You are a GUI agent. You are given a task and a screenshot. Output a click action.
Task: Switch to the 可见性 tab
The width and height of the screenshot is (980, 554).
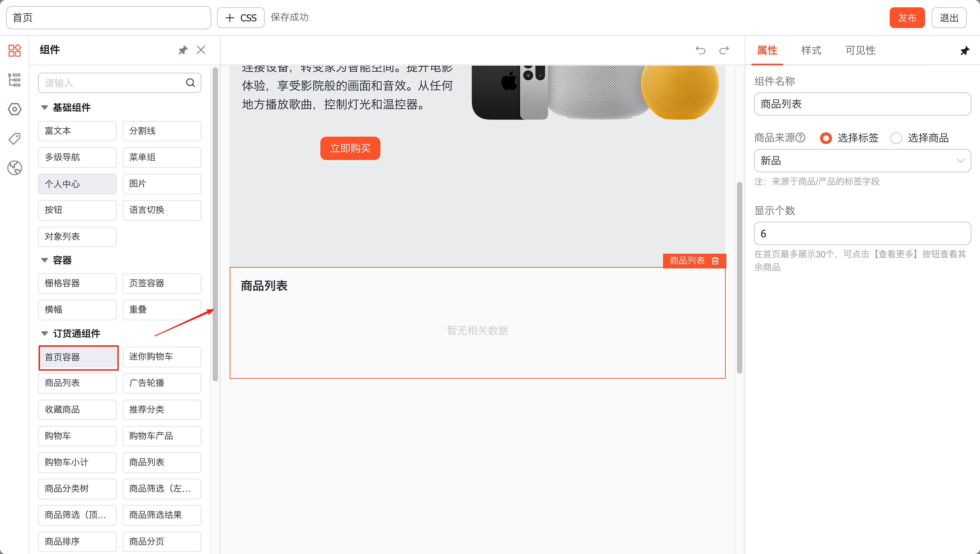(x=860, y=50)
